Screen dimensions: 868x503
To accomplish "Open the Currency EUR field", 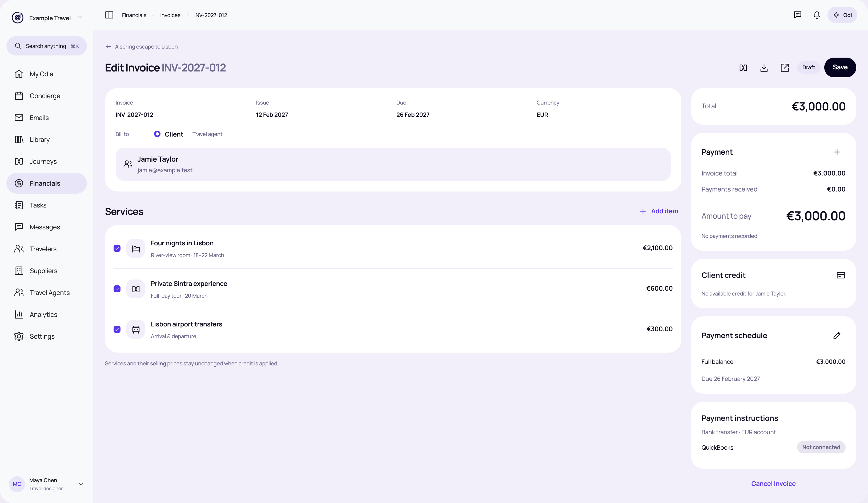I will 542,115.
